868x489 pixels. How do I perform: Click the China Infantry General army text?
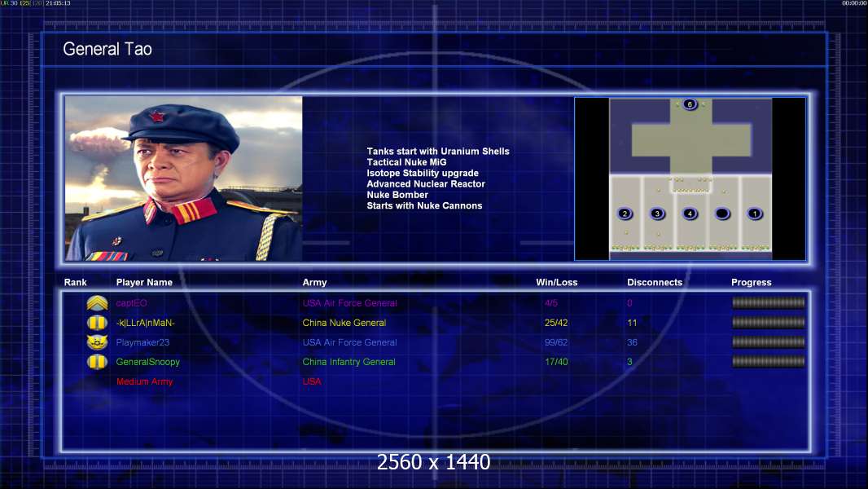(x=349, y=362)
